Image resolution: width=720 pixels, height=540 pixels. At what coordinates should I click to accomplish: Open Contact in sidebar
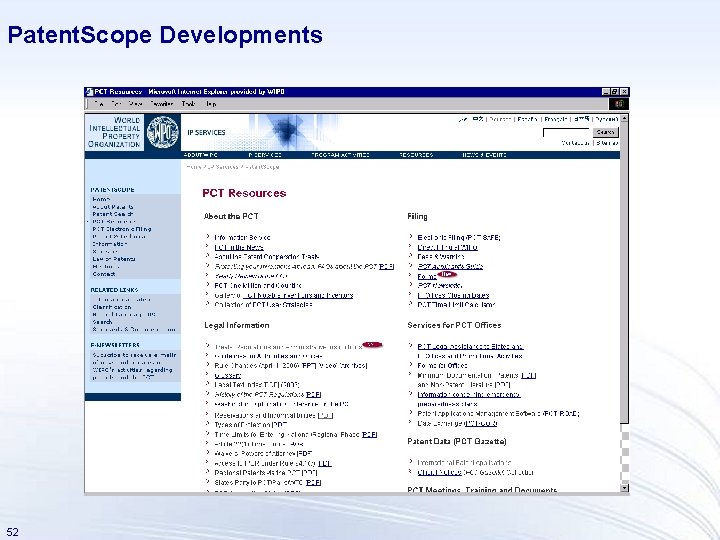coord(104,274)
